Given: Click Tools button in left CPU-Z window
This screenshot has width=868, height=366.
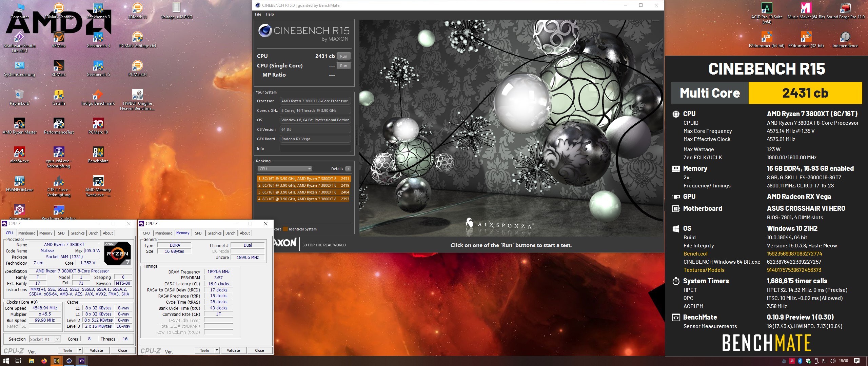Looking at the screenshot, I should click(67, 350).
